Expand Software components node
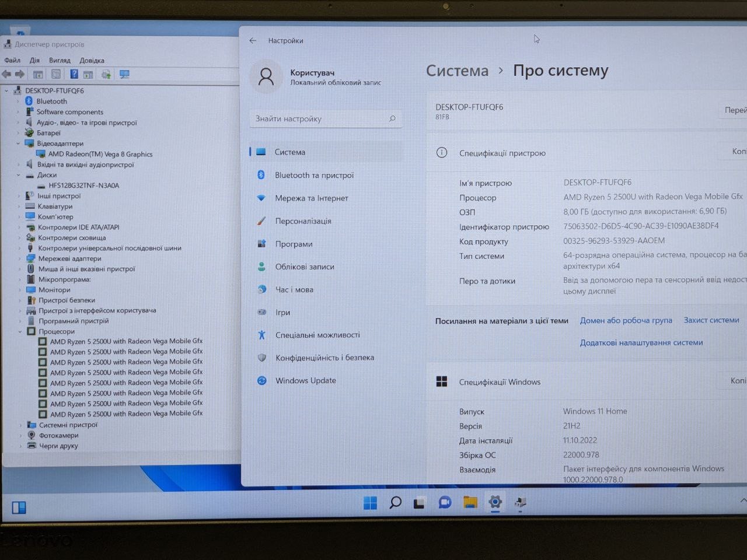 coord(18,111)
